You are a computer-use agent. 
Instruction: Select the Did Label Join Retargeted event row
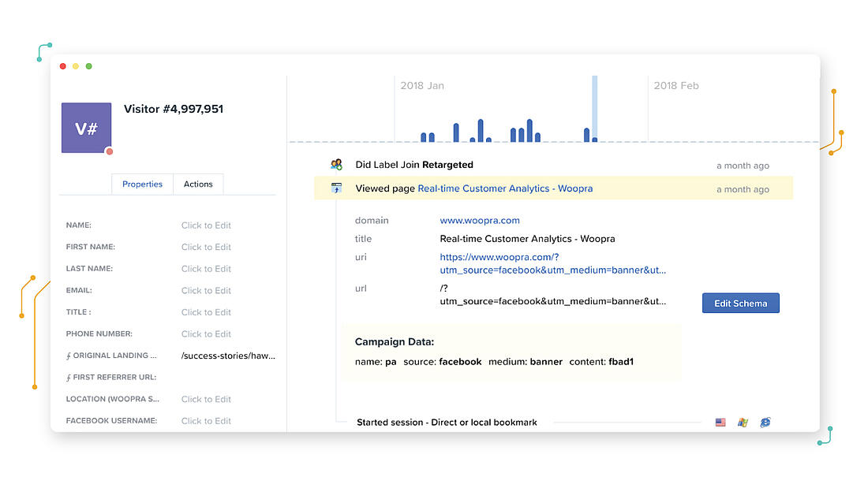(554, 165)
